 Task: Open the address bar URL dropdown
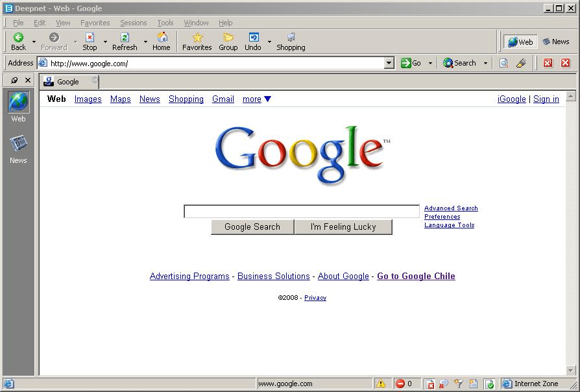pyautogui.click(x=389, y=64)
